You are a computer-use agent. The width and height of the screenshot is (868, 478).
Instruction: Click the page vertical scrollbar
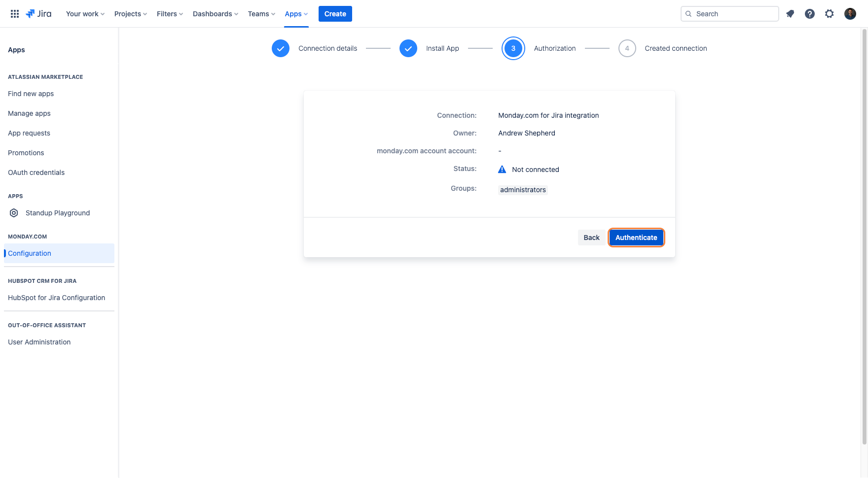pos(864,237)
